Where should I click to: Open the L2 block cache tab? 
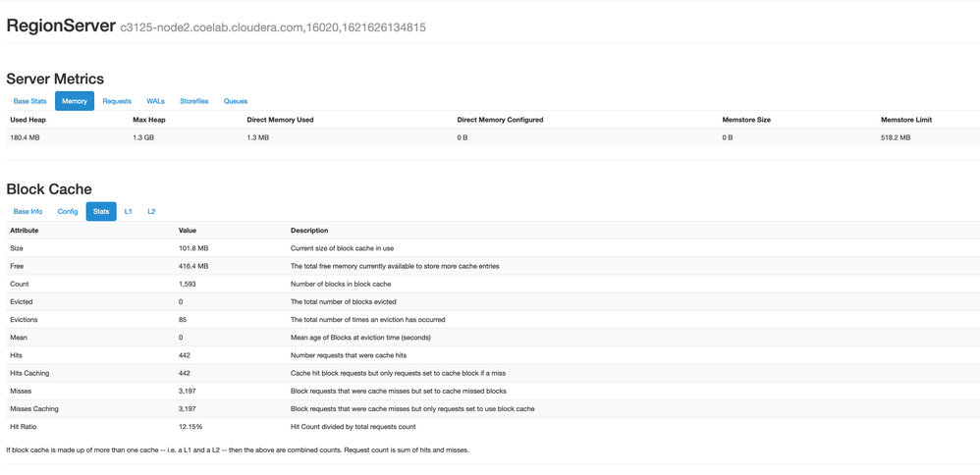click(151, 211)
